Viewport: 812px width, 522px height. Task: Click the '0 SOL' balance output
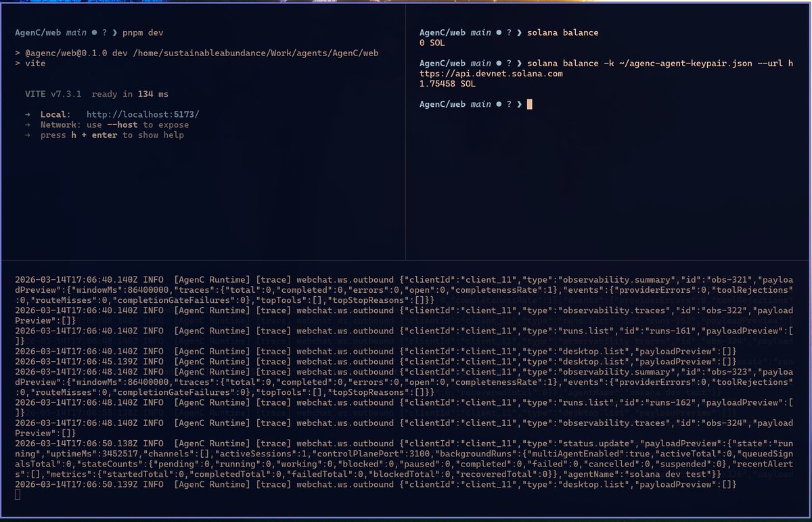(432, 43)
